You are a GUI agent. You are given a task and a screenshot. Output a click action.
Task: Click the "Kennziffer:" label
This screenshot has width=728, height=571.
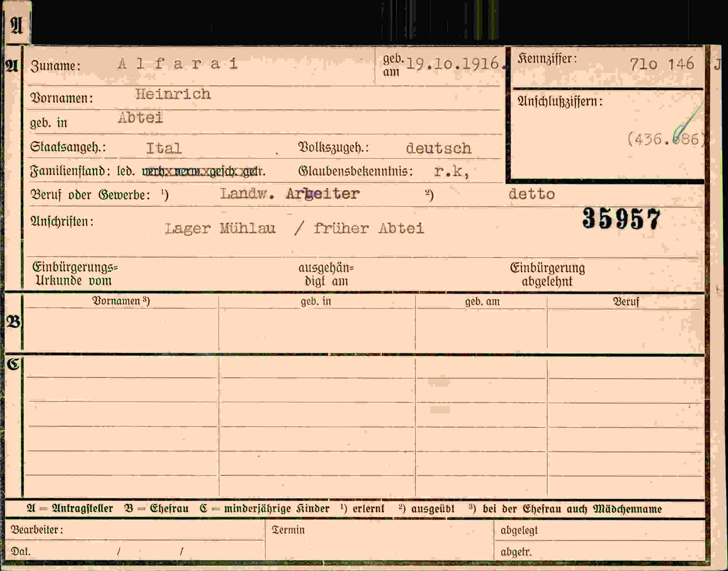point(547,59)
